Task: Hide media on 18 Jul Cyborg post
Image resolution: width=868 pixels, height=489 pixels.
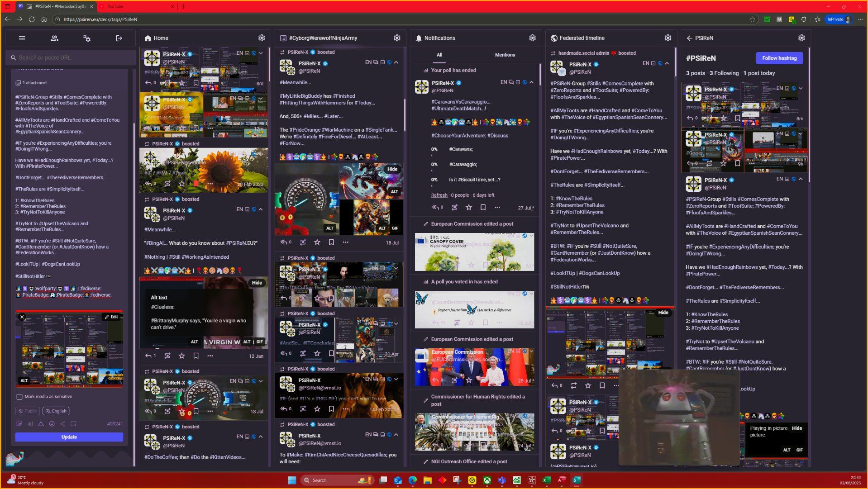Action: coord(392,169)
